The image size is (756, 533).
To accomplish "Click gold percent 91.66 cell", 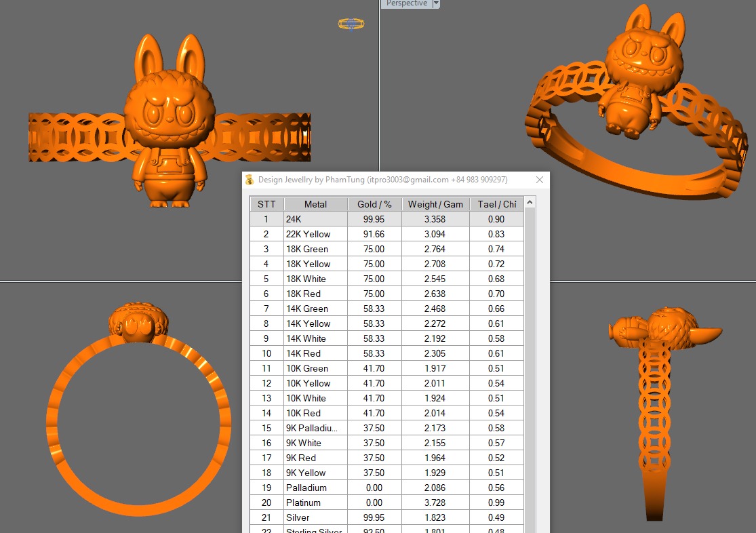I will pyautogui.click(x=374, y=234).
